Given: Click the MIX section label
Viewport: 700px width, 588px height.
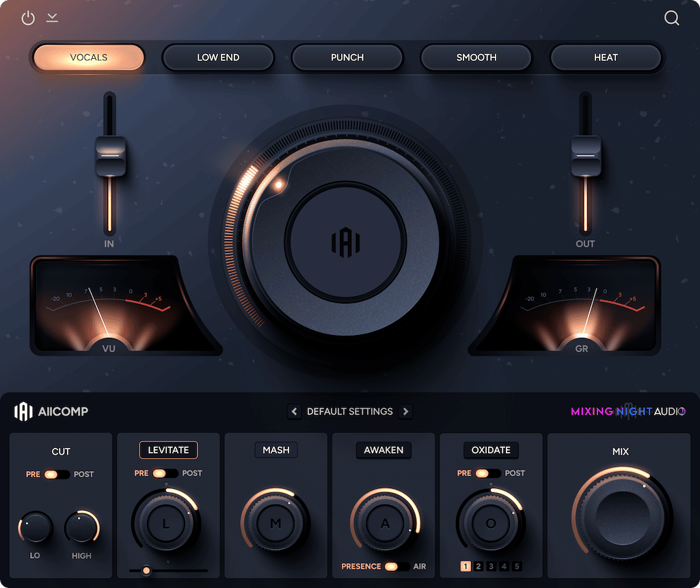Looking at the screenshot, I should [x=621, y=452].
